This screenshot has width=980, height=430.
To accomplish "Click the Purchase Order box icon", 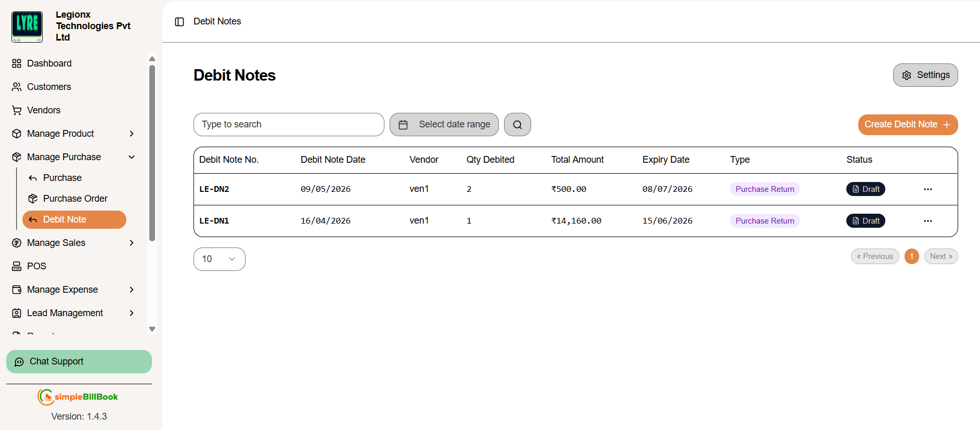I will [x=33, y=199].
